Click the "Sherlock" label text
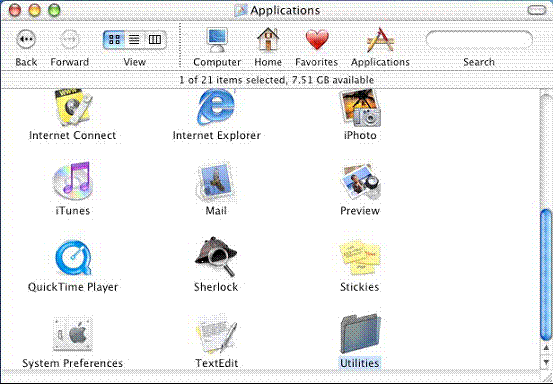The height and width of the screenshot is (384, 553). 216,287
